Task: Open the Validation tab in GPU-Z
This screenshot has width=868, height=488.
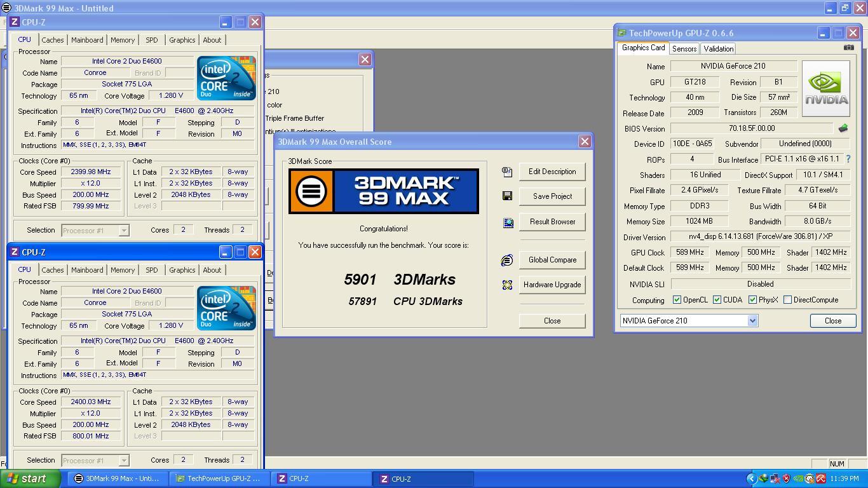Action: tap(718, 49)
